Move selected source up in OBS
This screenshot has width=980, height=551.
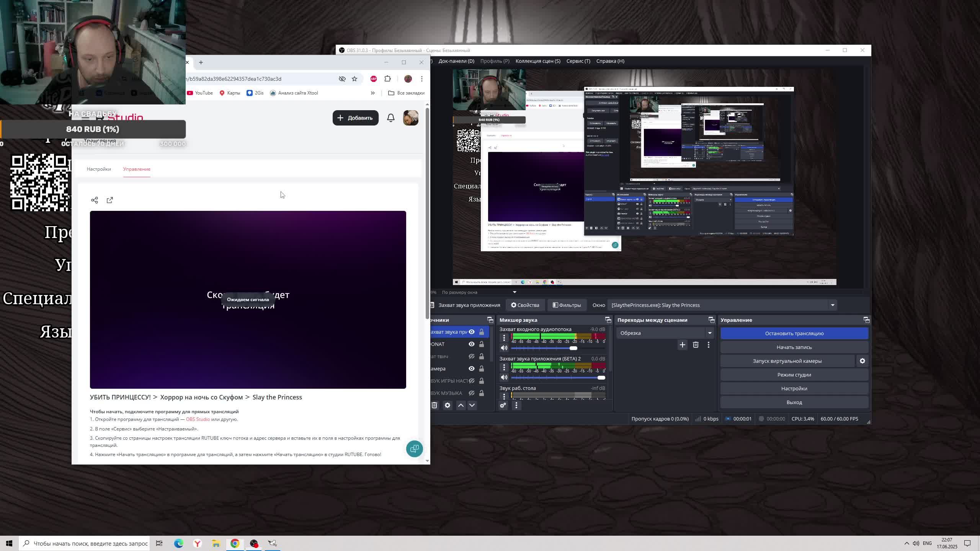(x=461, y=405)
